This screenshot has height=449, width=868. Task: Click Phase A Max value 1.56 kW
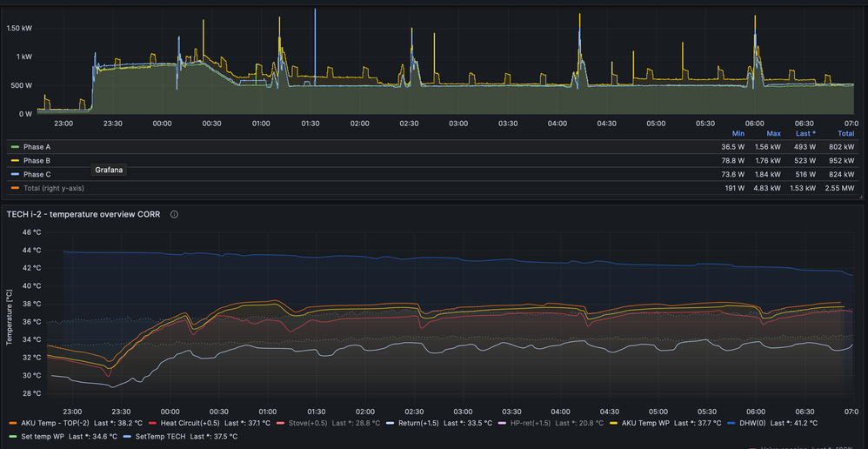pos(768,147)
